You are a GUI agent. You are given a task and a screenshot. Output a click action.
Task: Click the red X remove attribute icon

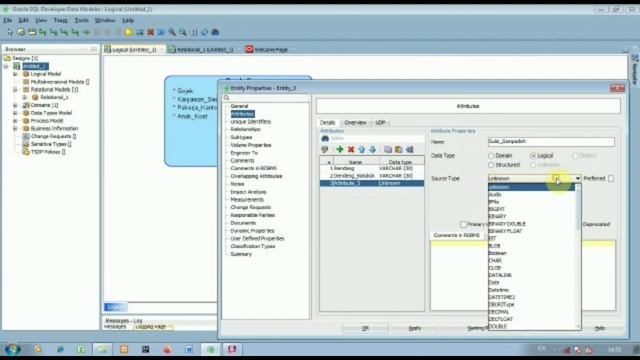coord(351,149)
